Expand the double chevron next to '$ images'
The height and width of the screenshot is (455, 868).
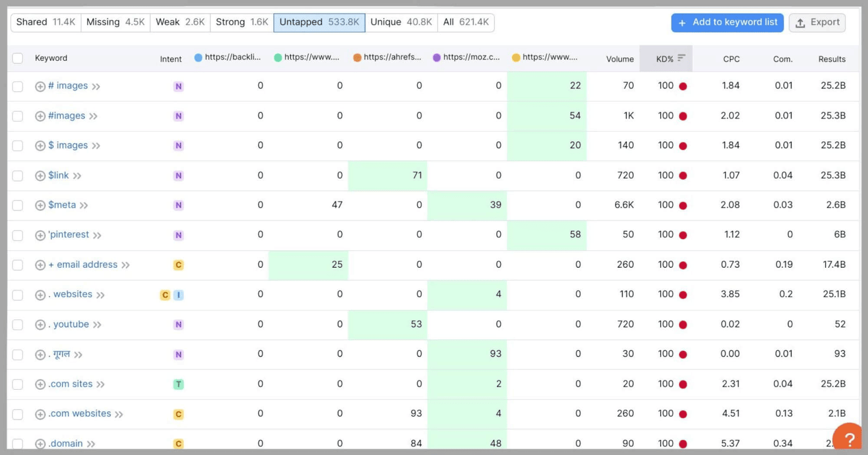pos(96,146)
